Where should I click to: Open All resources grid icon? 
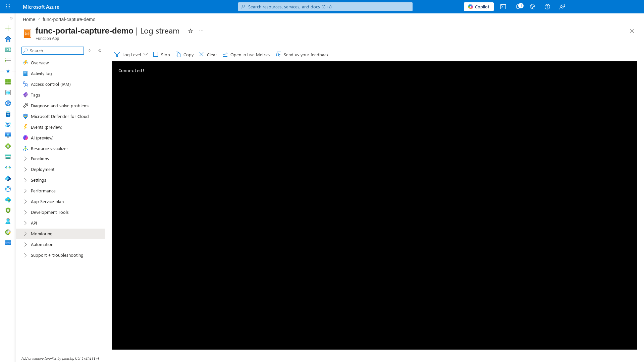click(8, 82)
